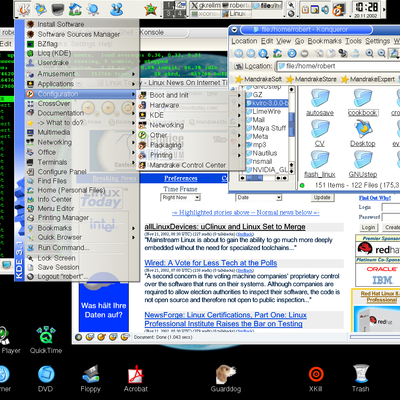Click the home folder icon in top panel
Screen dimensions: 400x400
click(x=75, y=9)
